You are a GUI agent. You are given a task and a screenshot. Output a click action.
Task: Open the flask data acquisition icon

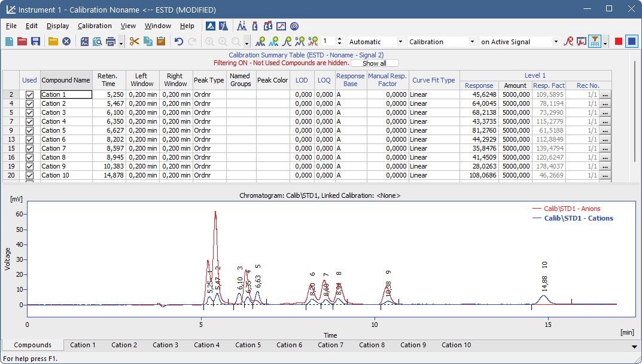coord(224,26)
